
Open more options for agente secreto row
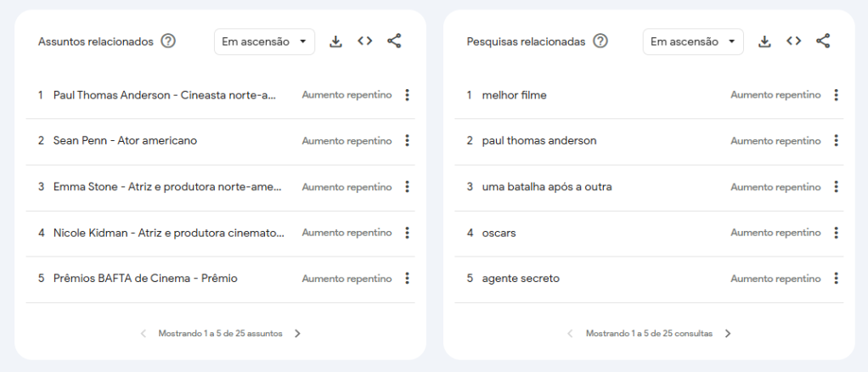837,279
